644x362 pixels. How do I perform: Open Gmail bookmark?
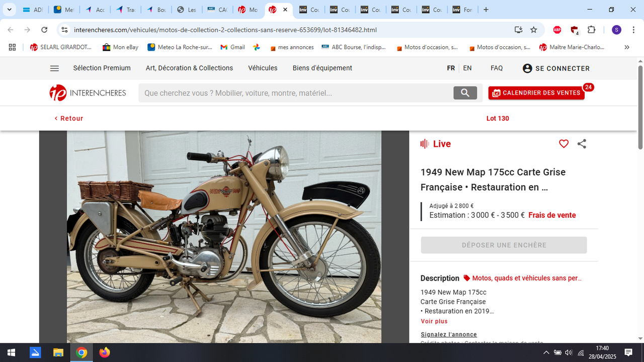click(232, 47)
